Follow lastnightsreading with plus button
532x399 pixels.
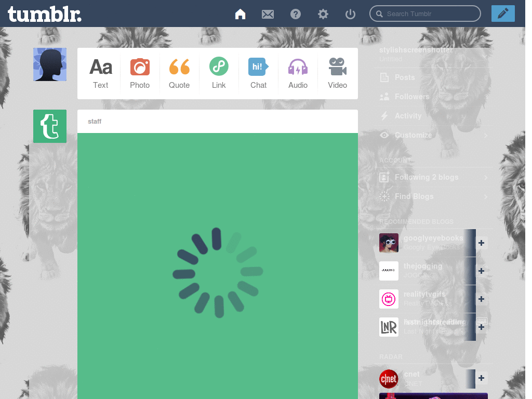[x=481, y=327]
